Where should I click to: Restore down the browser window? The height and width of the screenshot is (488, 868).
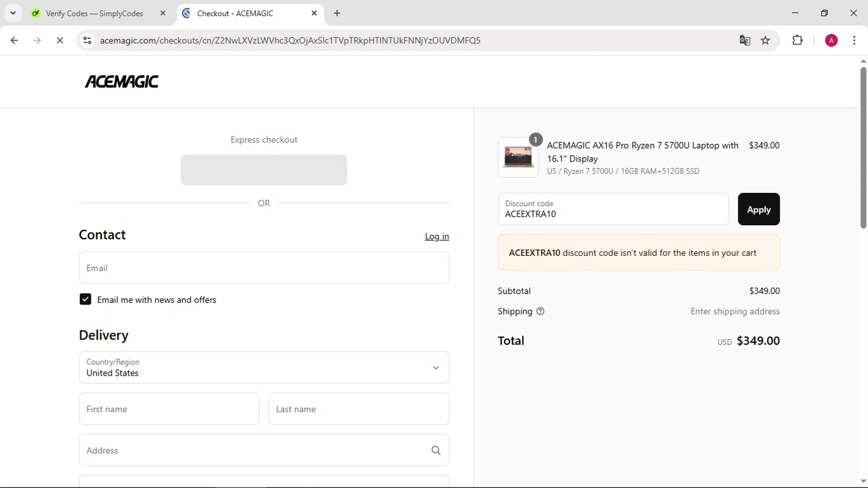(x=824, y=13)
